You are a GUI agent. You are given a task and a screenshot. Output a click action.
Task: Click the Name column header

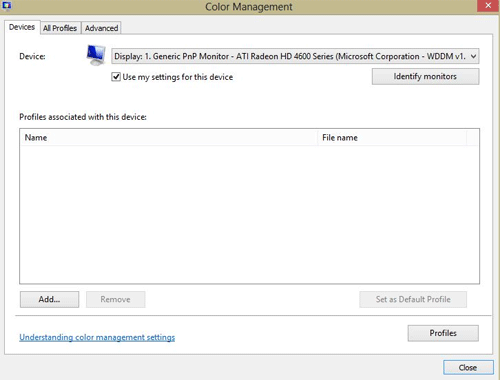coord(168,138)
